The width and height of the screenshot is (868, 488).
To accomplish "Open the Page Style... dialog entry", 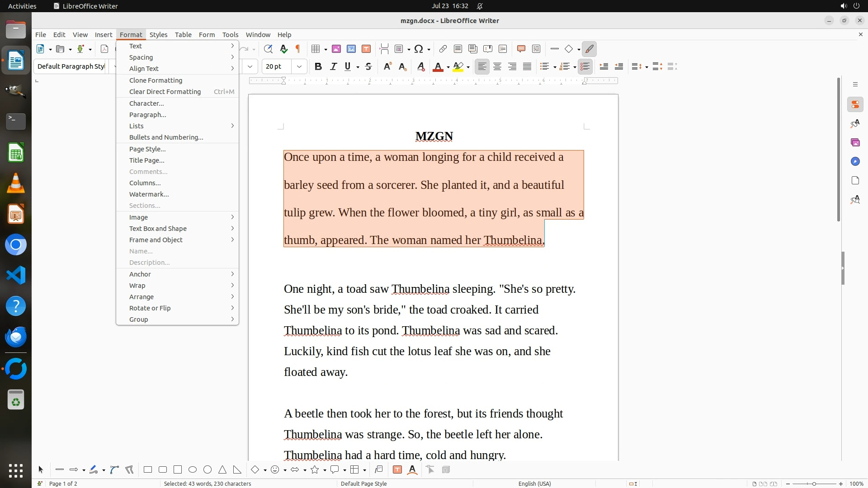I will coord(147,149).
